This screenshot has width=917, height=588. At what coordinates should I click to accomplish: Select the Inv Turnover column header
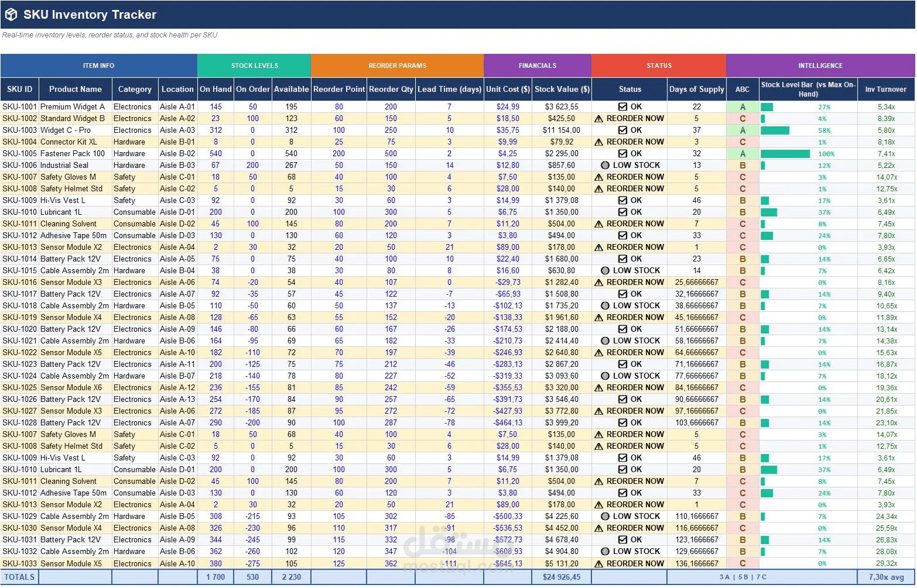[886, 90]
